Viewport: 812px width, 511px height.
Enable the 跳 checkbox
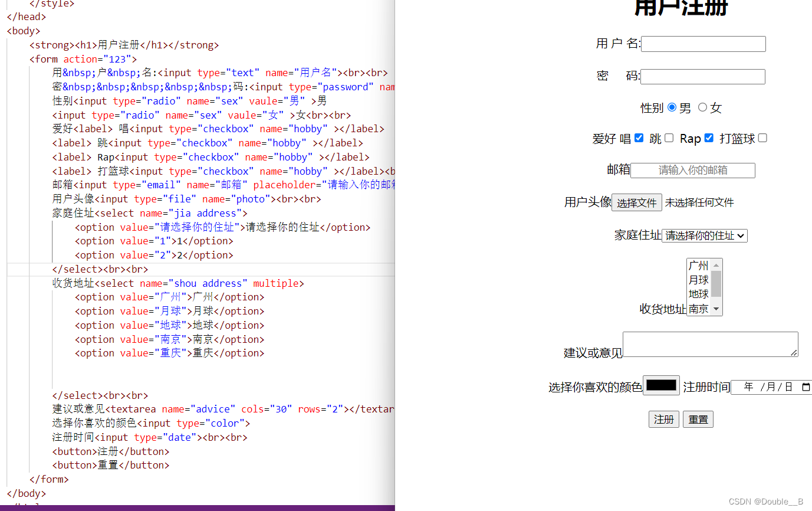669,137
